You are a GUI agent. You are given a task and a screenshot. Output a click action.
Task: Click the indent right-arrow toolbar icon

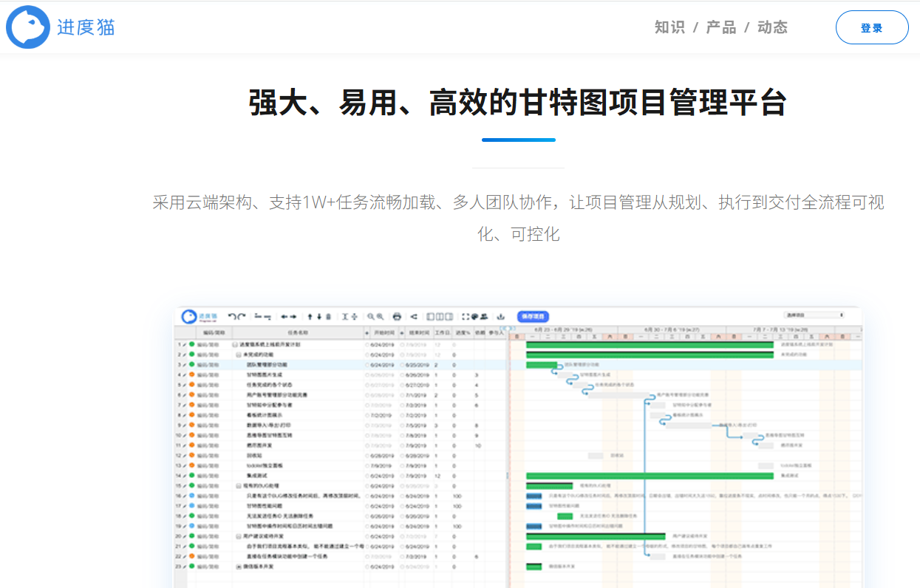[293, 316]
